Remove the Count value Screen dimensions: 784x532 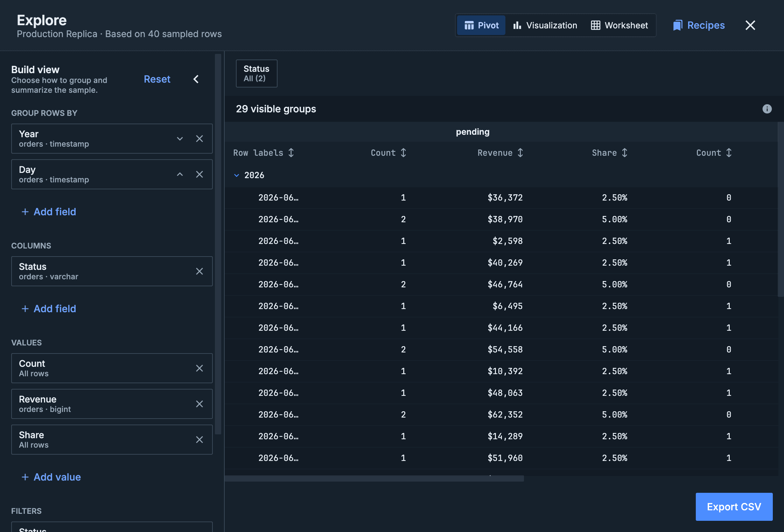(199, 368)
